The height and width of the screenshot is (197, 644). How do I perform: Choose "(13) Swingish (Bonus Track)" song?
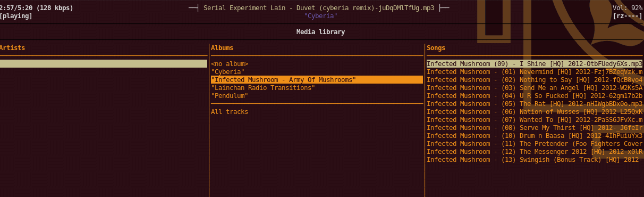tap(535, 160)
